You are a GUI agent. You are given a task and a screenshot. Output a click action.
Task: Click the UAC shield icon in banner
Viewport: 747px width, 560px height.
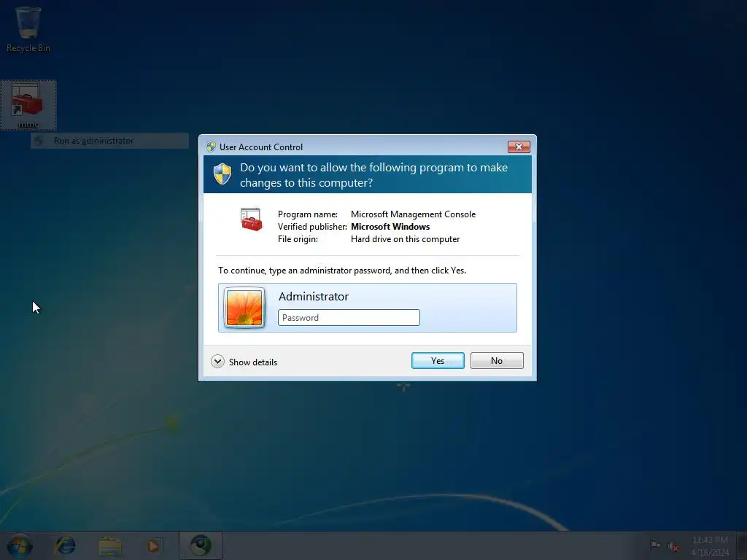point(222,174)
